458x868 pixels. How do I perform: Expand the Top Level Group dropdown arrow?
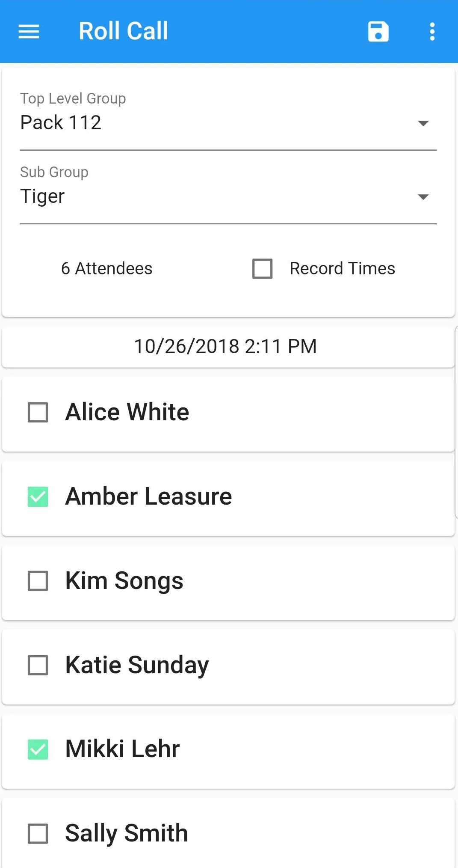(x=423, y=123)
